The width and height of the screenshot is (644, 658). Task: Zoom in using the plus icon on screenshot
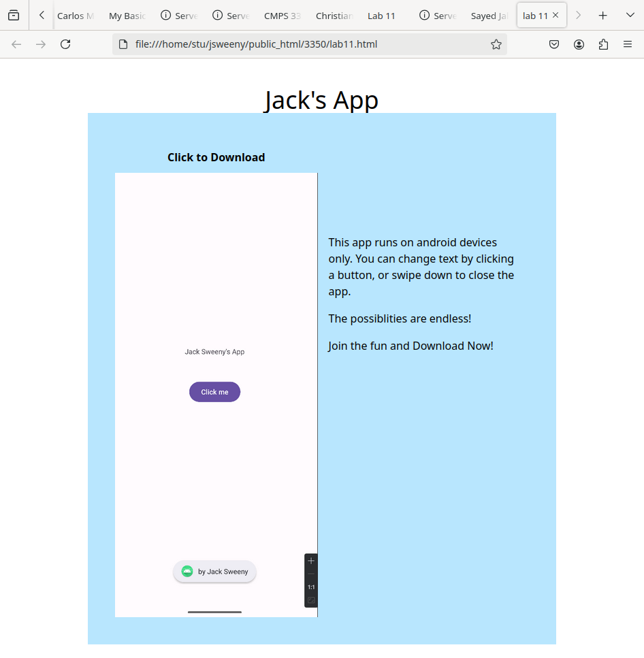point(311,561)
